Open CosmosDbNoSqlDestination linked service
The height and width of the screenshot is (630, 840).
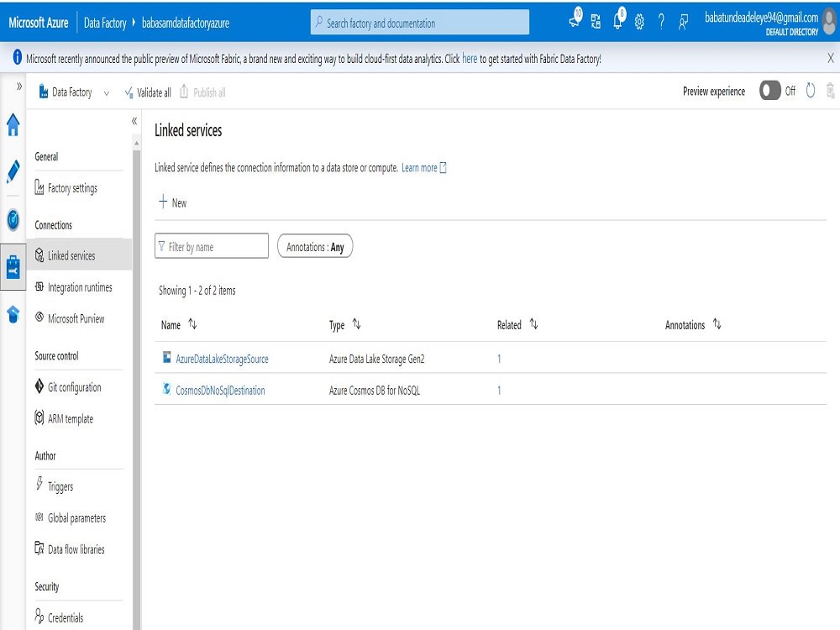click(x=220, y=391)
